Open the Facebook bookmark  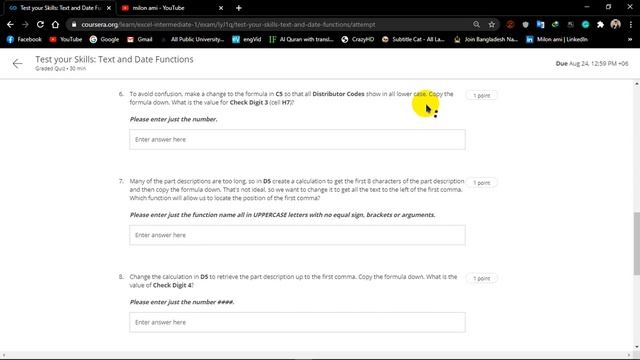(24, 39)
